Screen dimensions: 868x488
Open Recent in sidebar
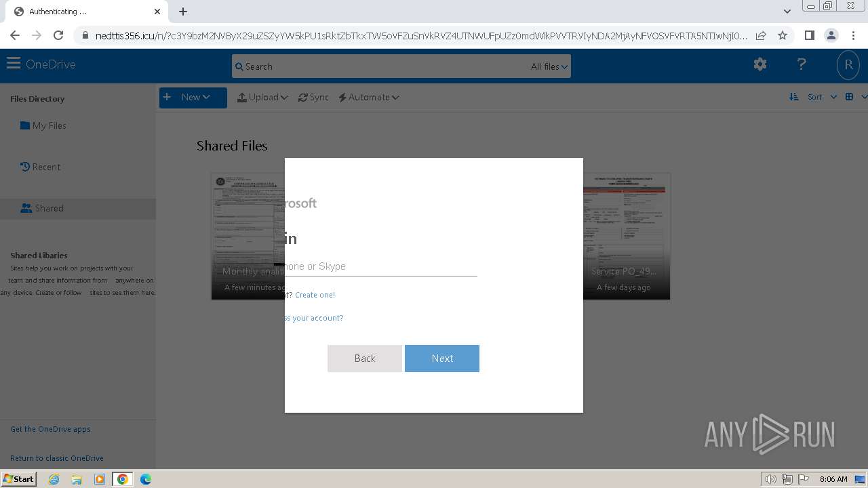[x=41, y=167]
